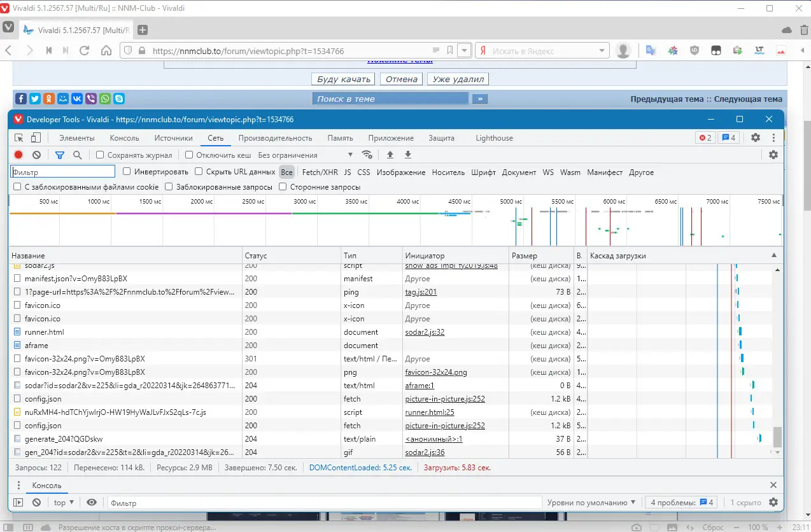The height and width of the screenshot is (532, 811).
Task: Expand the Уровни по умолчанию dropdown
Action: (591, 502)
